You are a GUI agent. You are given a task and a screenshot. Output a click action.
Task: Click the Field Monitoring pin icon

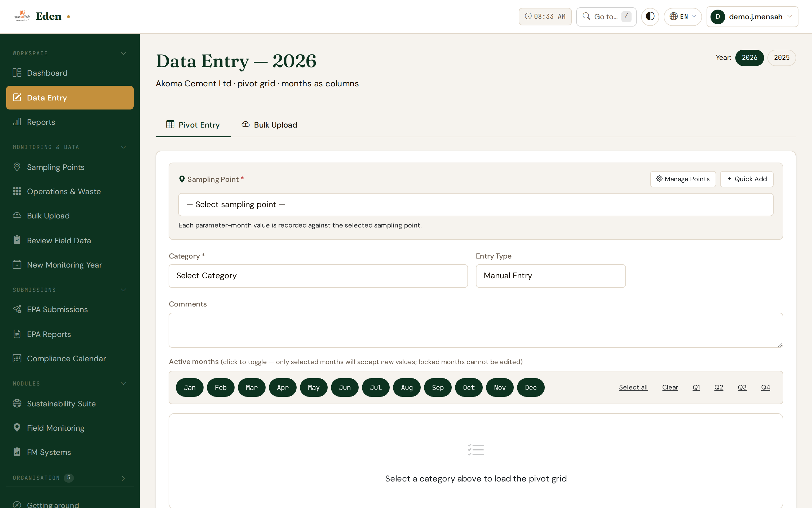17,427
